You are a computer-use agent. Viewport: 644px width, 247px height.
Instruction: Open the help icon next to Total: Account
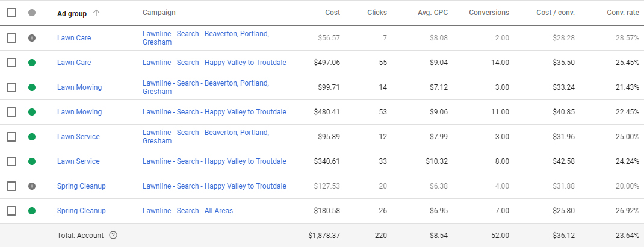[x=114, y=235]
